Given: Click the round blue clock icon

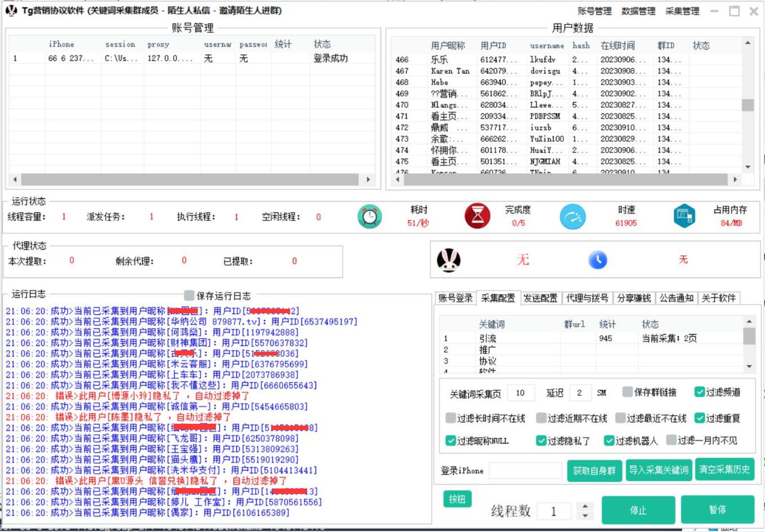Looking at the screenshot, I should pos(598,260).
